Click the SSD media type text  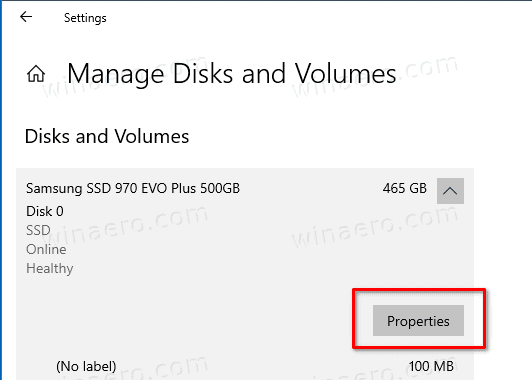(38, 230)
